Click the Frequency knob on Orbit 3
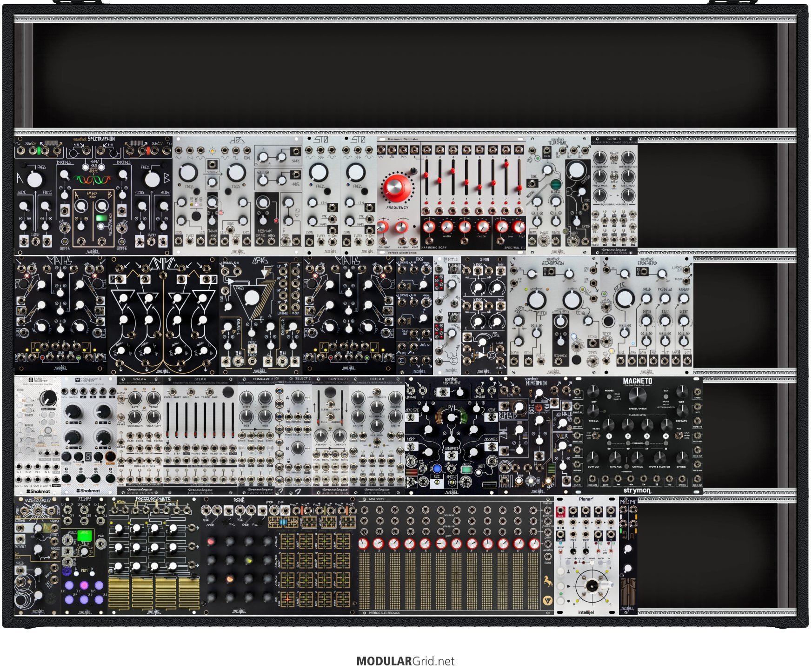812x671 pixels. click(x=600, y=159)
